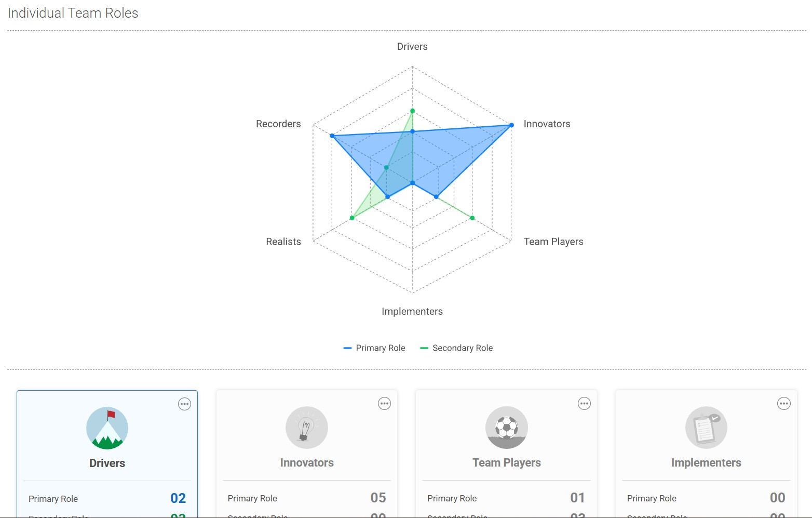Open the Drivers card options menu
The width and height of the screenshot is (812, 518).
[184, 404]
